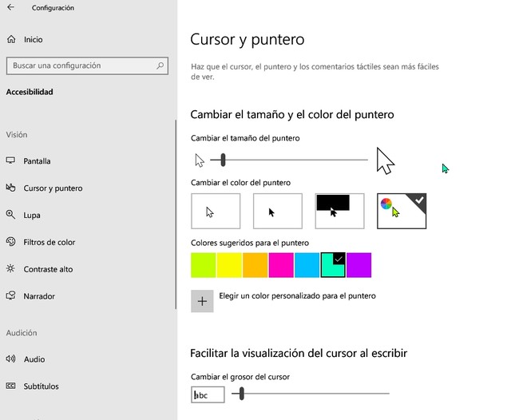This screenshot has width=519, height=420.
Task: Open the Narrador settings
Action: pos(39,296)
